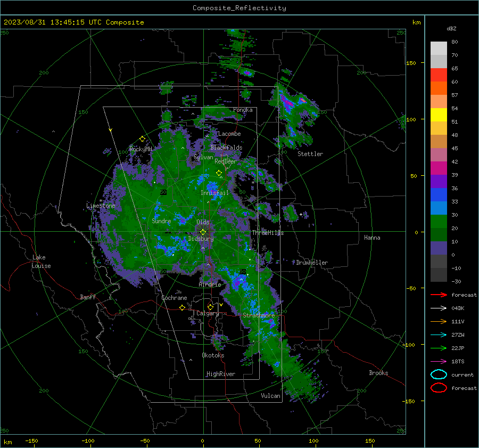Click the red forecast ellipse icon

[439, 388]
